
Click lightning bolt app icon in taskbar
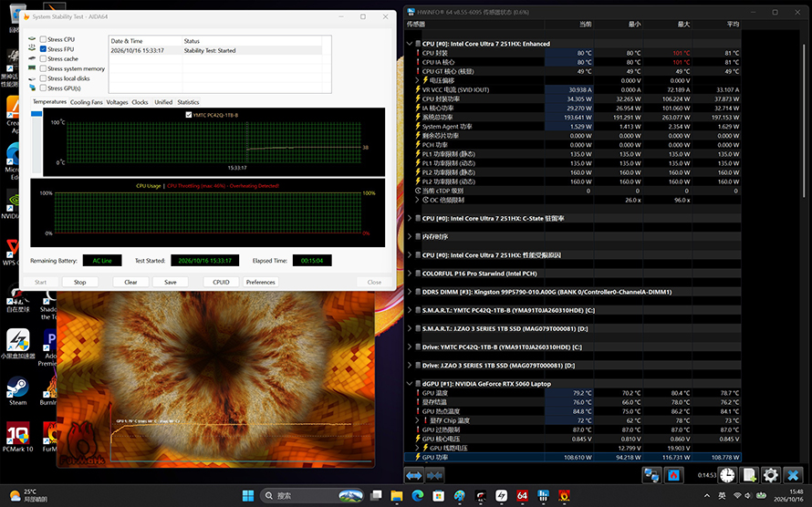click(x=501, y=496)
